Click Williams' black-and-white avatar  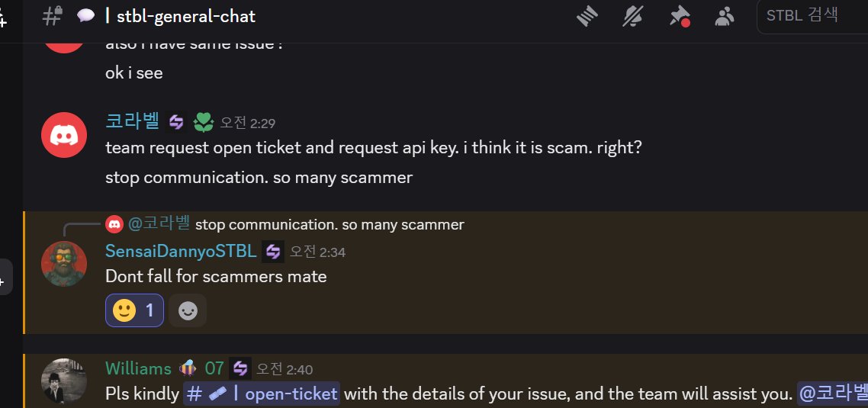point(63,381)
